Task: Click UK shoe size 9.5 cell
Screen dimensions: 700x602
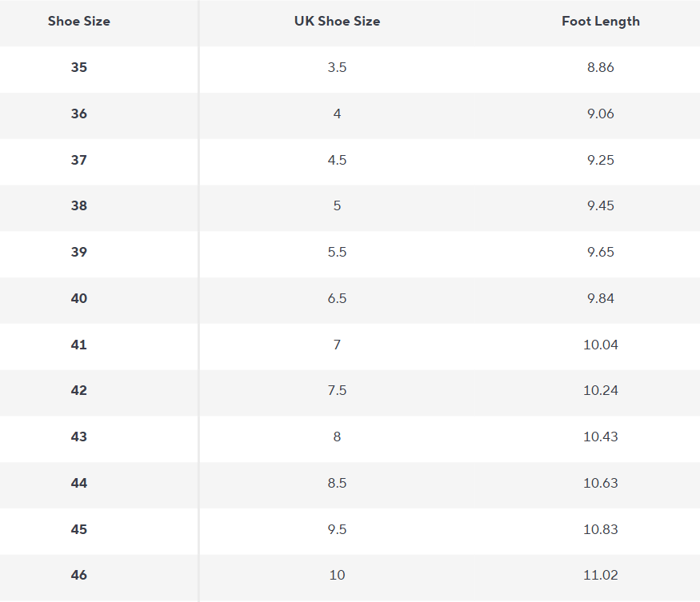Action: click(x=337, y=530)
